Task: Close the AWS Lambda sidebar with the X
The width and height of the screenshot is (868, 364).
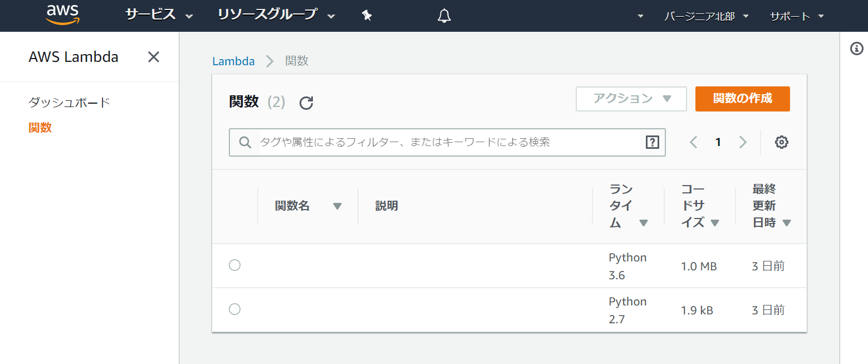Action: [x=153, y=56]
